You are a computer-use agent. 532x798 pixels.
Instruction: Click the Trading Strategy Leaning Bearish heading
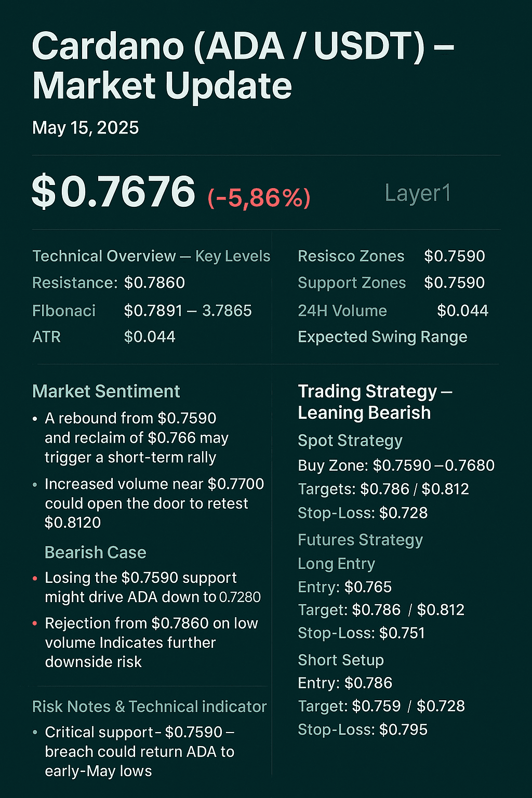click(374, 402)
